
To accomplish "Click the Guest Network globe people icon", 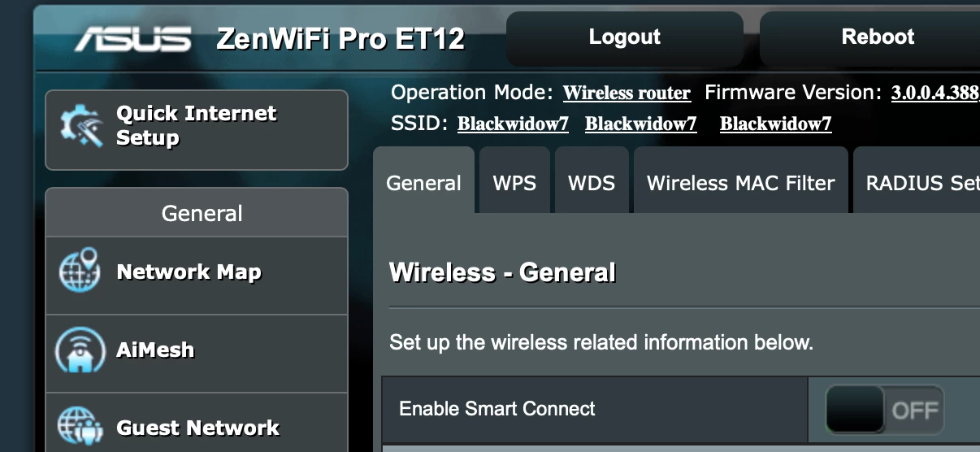I will [x=80, y=427].
